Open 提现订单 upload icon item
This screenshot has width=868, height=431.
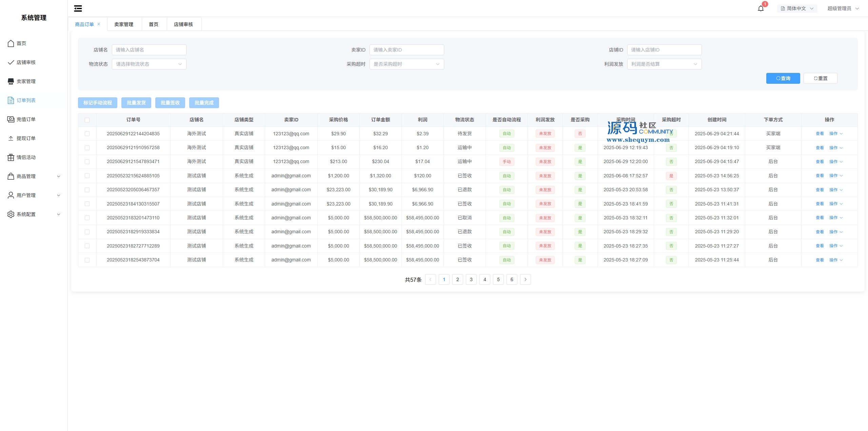pos(11,138)
